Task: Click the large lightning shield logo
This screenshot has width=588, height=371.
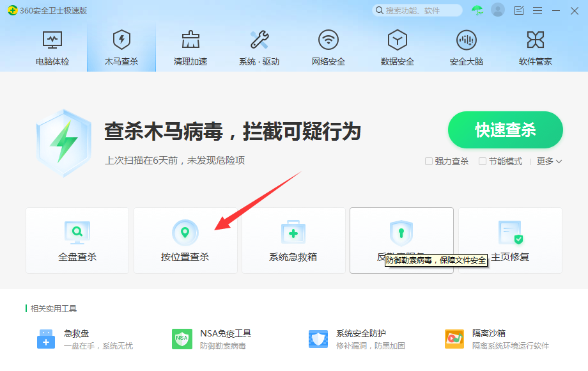Action: 64,143
